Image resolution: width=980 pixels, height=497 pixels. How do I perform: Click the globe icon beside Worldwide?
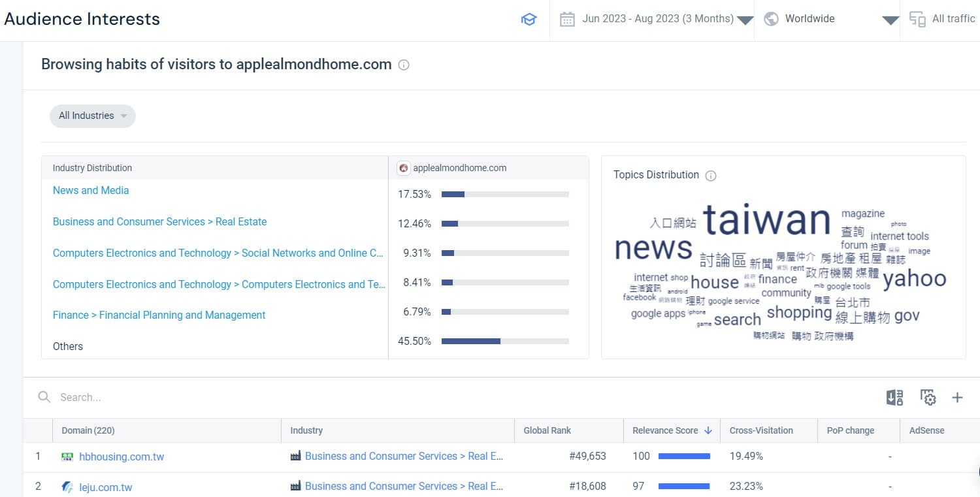point(771,19)
